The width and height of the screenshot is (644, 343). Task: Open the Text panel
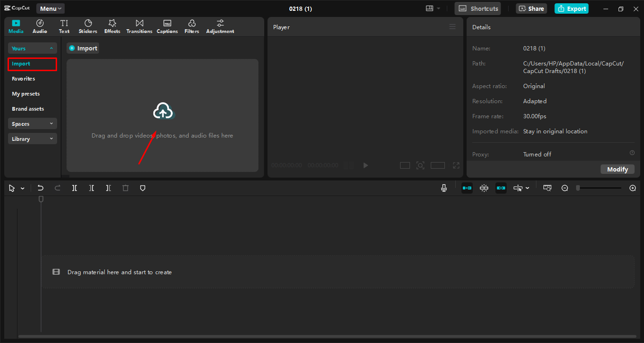point(64,26)
